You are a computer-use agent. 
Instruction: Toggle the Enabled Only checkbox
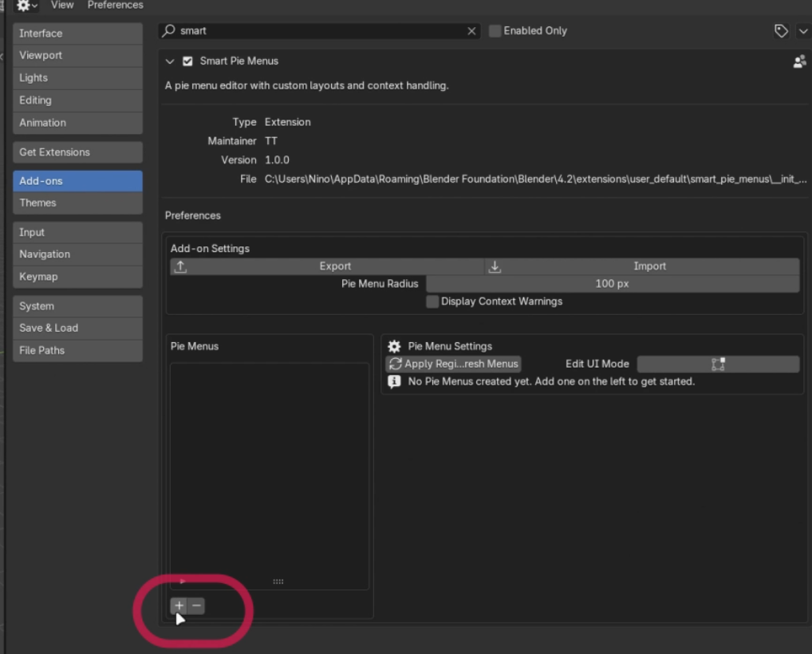click(495, 31)
